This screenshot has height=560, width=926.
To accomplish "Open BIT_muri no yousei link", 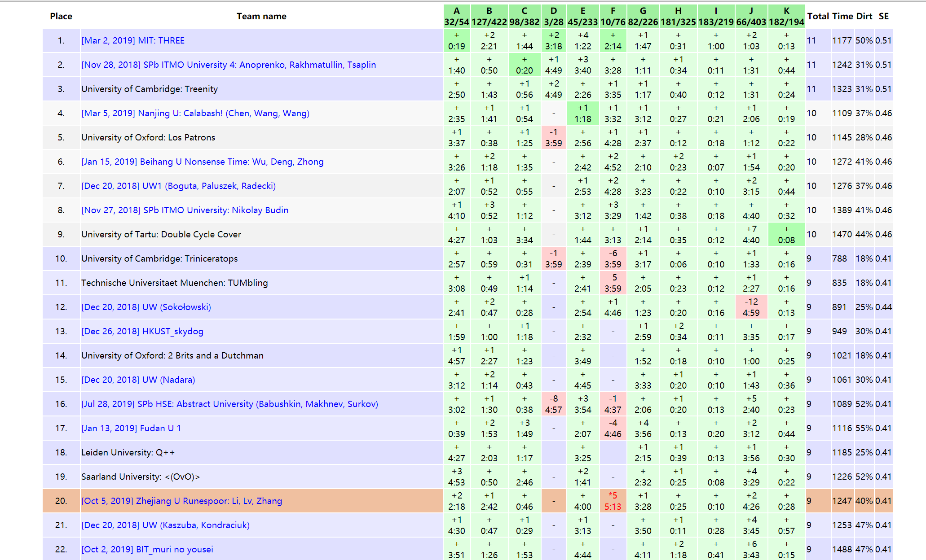I will click(x=147, y=549).
